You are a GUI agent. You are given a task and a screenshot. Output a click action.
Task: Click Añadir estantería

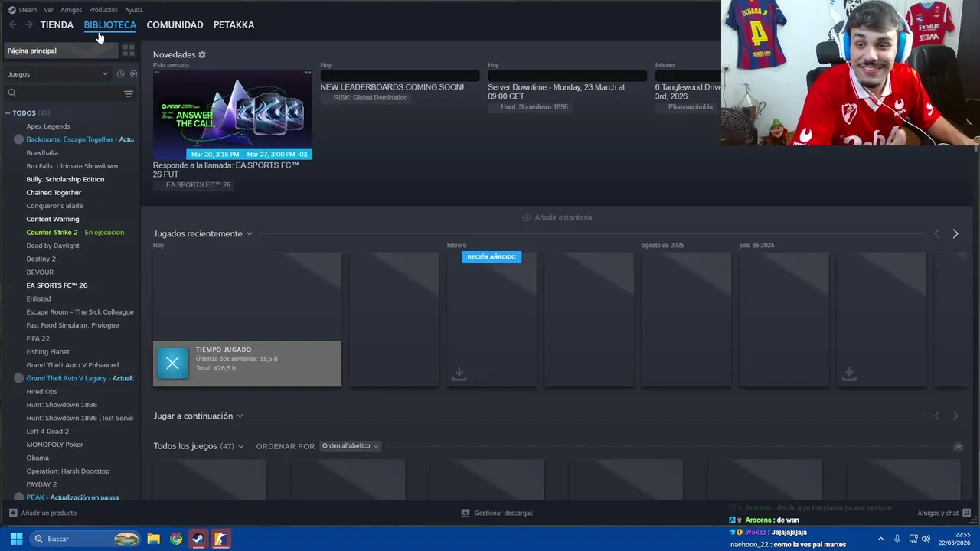point(557,217)
